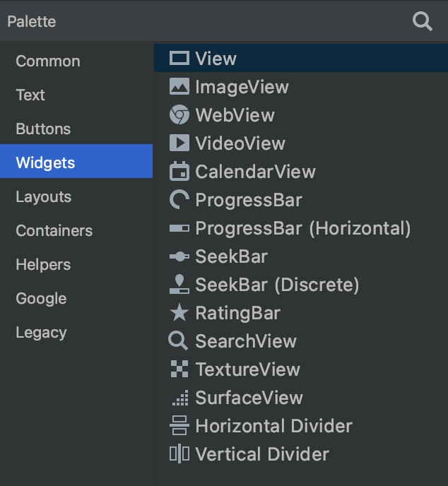Viewport: 448px width, 486px height.
Task: Click the Palette search magnifier icon
Action: pyautogui.click(x=422, y=21)
